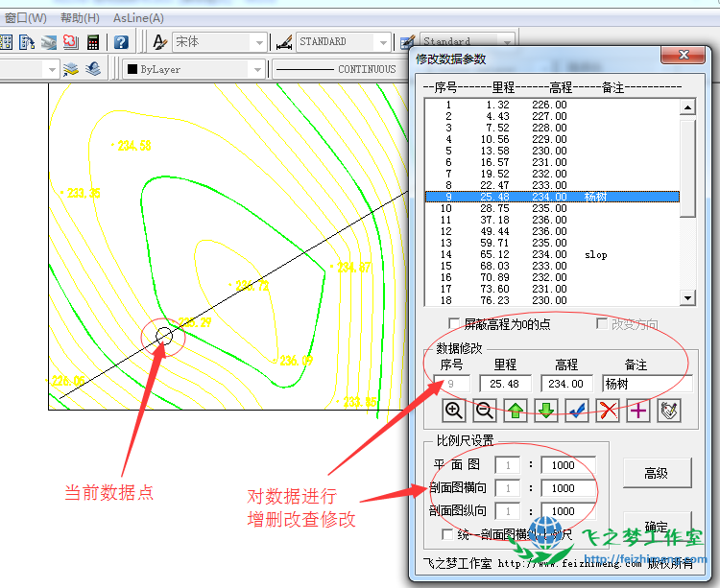Open the AsLine(A) menu
720x588 pixels.
[x=138, y=18]
